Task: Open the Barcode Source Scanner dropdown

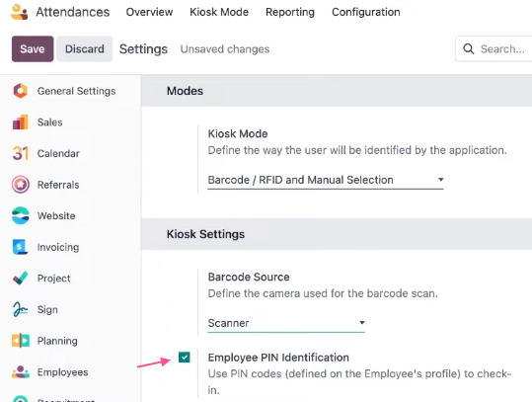Action: point(286,323)
